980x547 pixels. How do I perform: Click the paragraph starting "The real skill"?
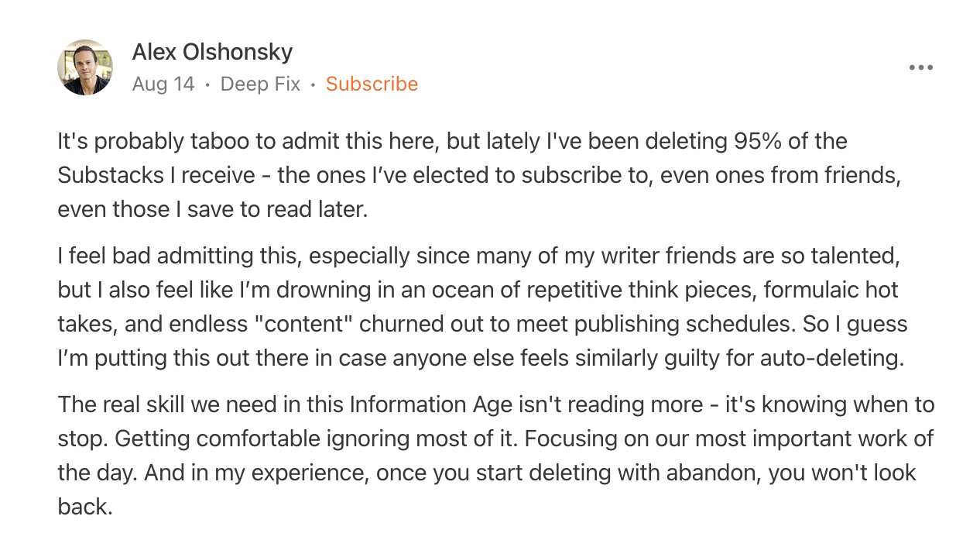pos(495,456)
